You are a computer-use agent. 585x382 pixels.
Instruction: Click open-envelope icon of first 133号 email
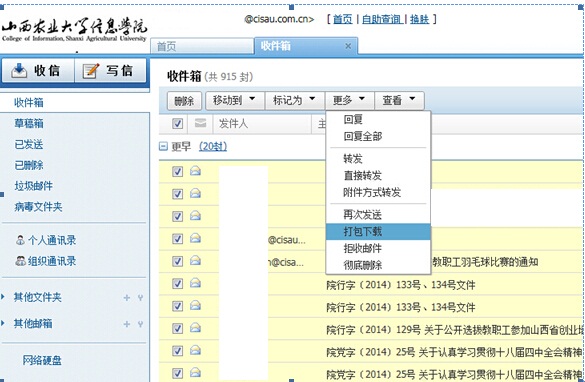coord(195,283)
